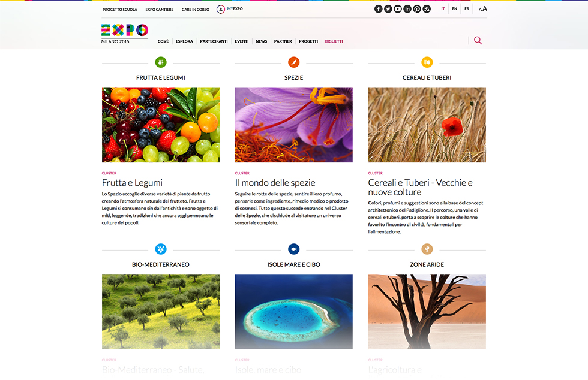Open the MyExpo text link
This screenshot has height=380, width=588.
[x=235, y=8]
